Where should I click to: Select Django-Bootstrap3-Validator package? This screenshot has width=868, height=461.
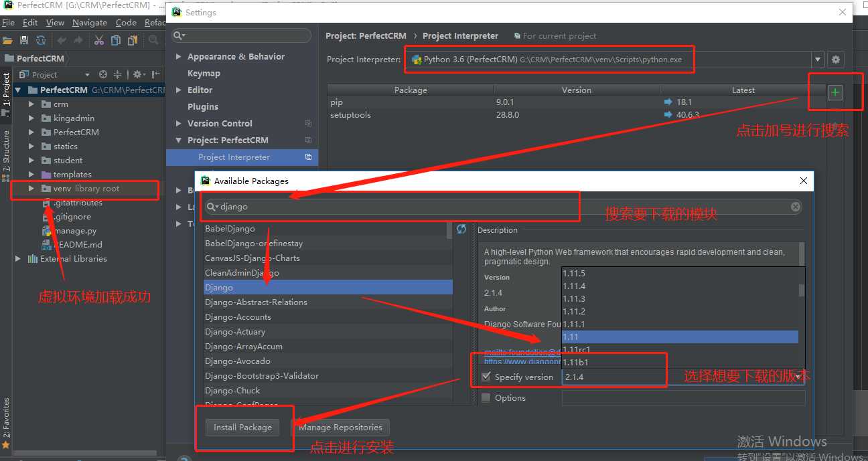(328, 376)
